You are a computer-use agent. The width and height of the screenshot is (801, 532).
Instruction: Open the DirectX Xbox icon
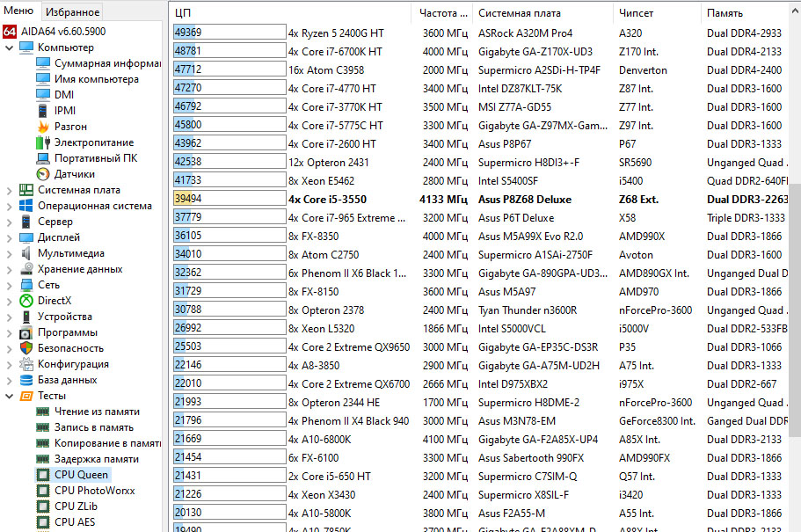pyautogui.click(x=26, y=301)
